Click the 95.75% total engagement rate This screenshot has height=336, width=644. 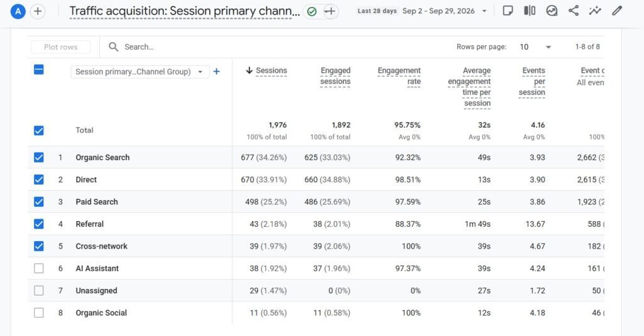[407, 125]
